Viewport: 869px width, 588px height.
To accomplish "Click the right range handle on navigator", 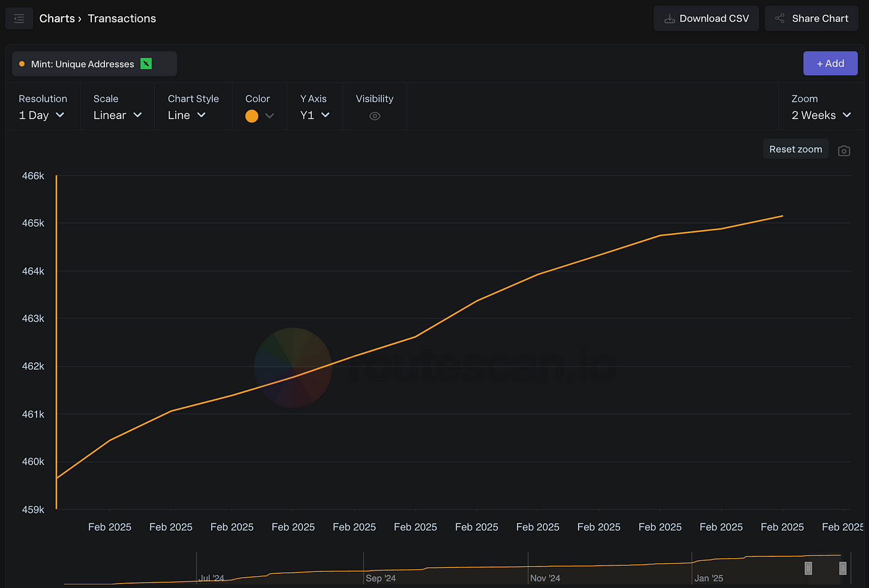I will [842, 568].
